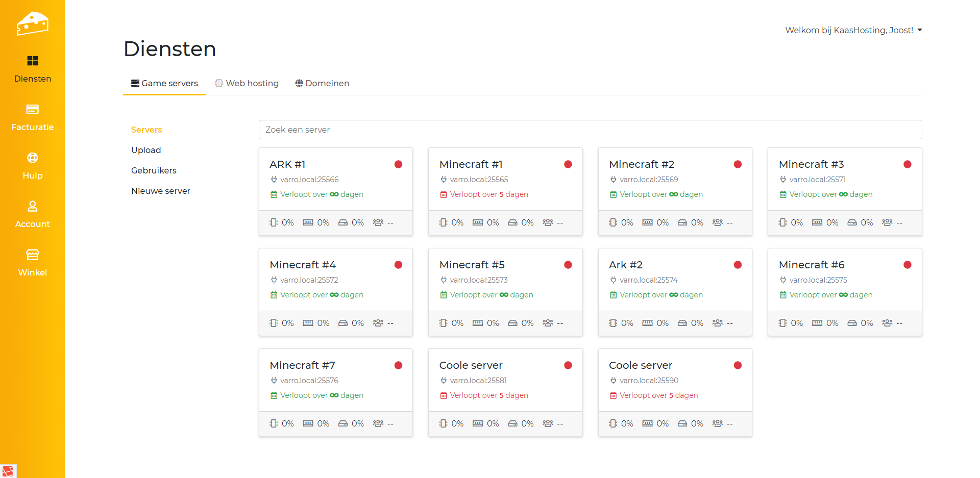Open Winkel via the store icon
Image resolution: width=980 pixels, height=478 pixels.
[x=32, y=255]
